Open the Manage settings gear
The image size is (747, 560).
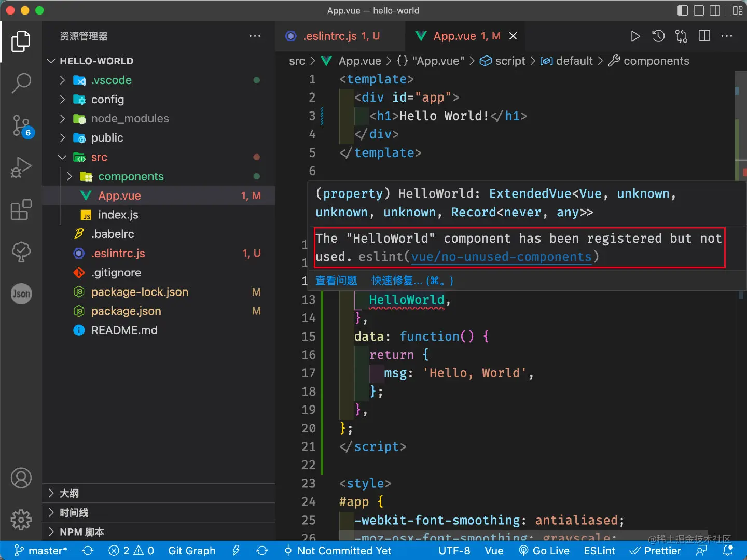tap(21, 519)
